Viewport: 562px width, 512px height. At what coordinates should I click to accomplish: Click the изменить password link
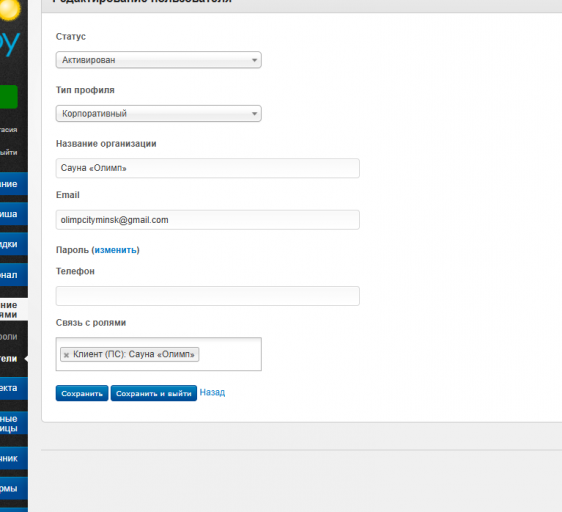116,250
